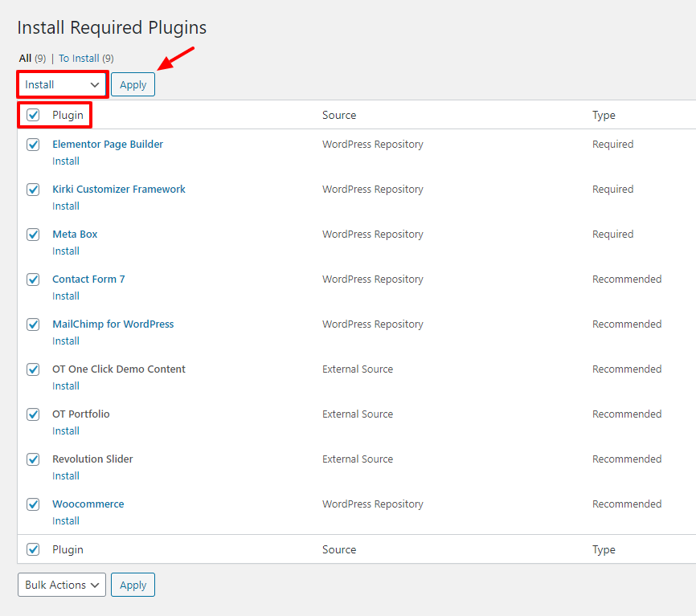Open the bottom Bulk Actions dropdown
This screenshot has width=696, height=616.
(62, 585)
